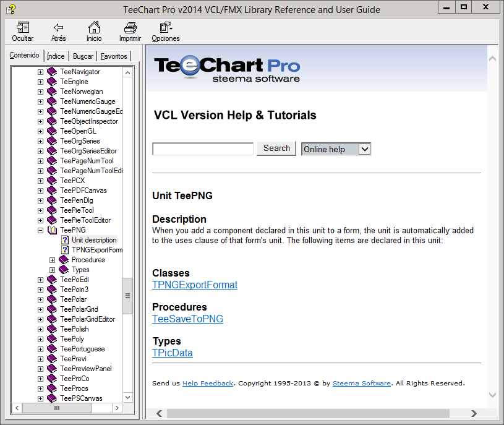Viewport: 504px width, 425px height.
Task: Click the TeeProcs book icon
Action: click(x=52, y=389)
